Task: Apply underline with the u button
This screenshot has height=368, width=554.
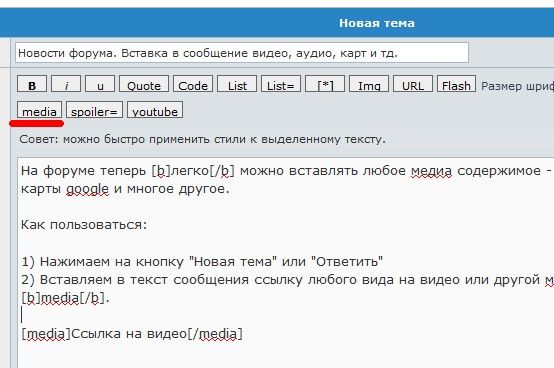Action: pos(100,84)
